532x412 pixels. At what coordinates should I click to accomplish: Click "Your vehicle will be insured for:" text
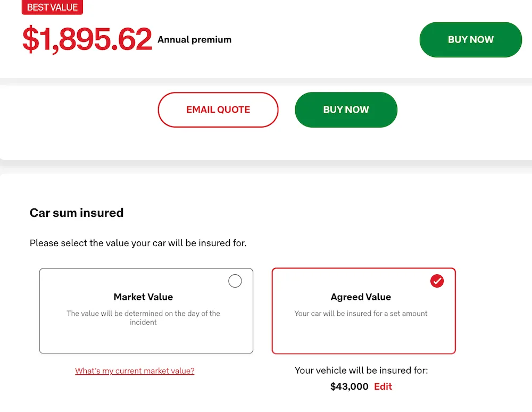click(361, 371)
